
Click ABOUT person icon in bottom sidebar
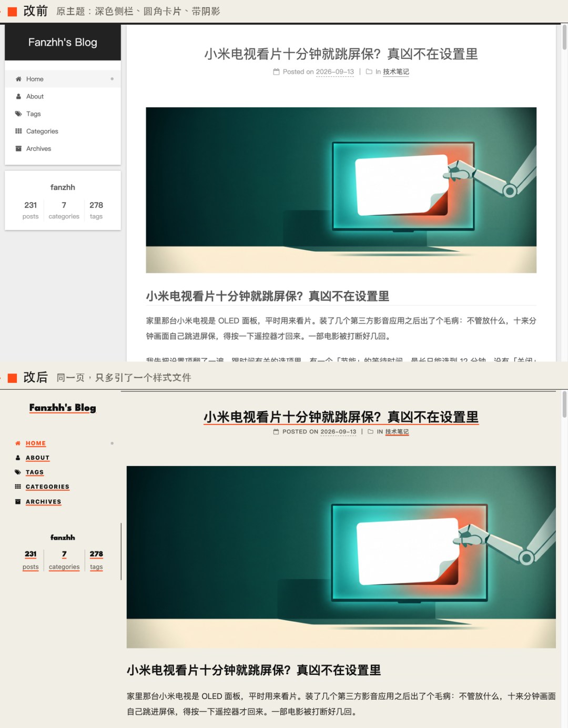pos(18,458)
